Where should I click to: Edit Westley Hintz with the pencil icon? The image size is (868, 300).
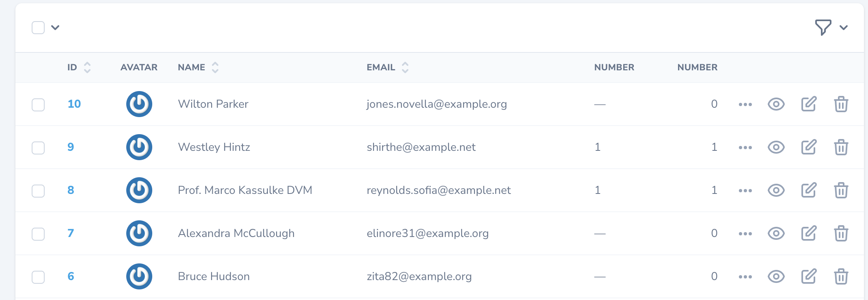[x=808, y=147]
